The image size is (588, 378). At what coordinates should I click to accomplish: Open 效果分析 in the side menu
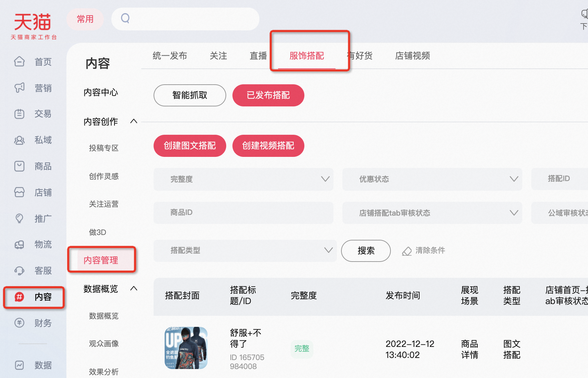pos(104,372)
